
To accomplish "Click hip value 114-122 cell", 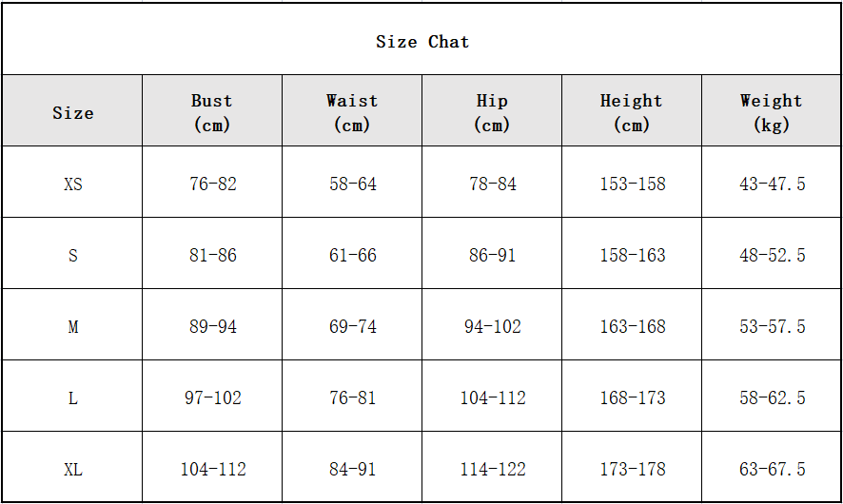I will click(493, 469).
